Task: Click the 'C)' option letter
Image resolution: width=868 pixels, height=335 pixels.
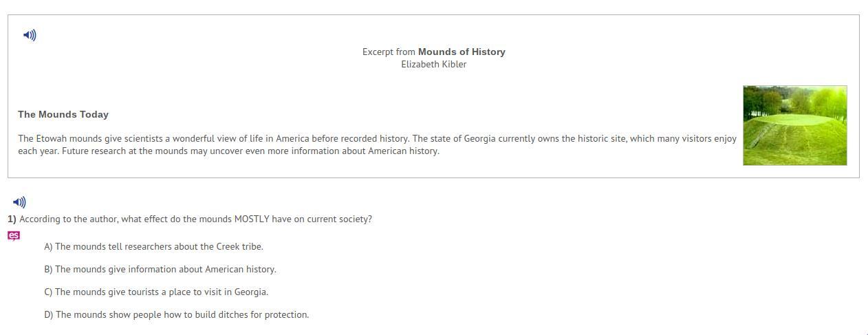Action: (48, 292)
